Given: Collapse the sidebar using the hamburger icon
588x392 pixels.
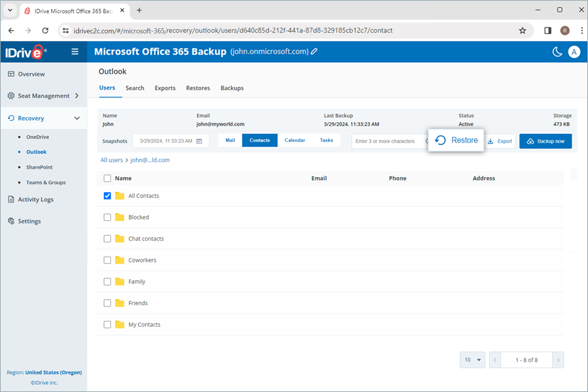Looking at the screenshot, I should (75, 52).
